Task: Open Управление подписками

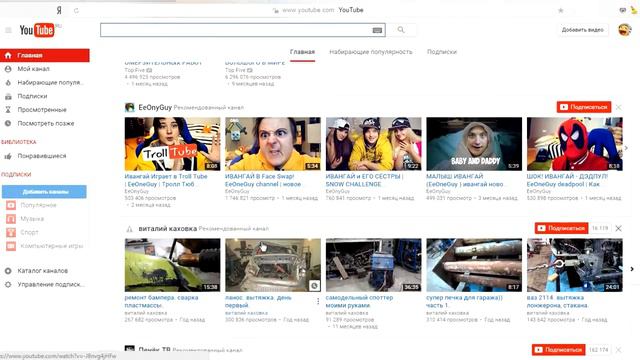Action: coord(45,284)
